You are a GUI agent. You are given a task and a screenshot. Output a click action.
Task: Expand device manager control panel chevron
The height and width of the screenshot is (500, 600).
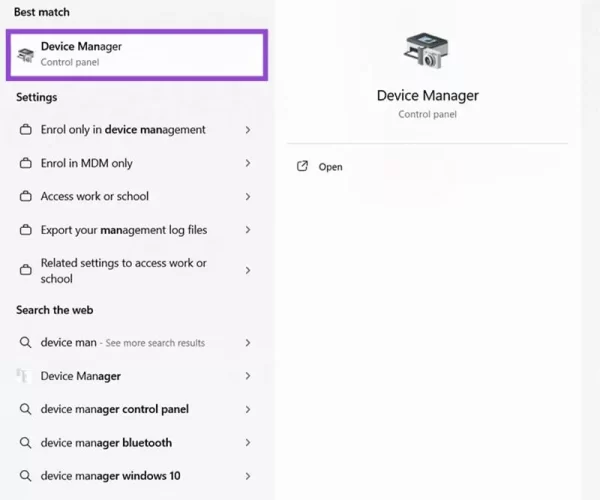pos(248,409)
